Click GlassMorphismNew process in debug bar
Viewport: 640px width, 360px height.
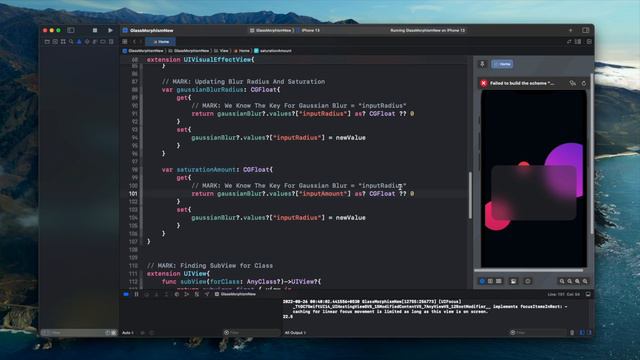coord(236,294)
